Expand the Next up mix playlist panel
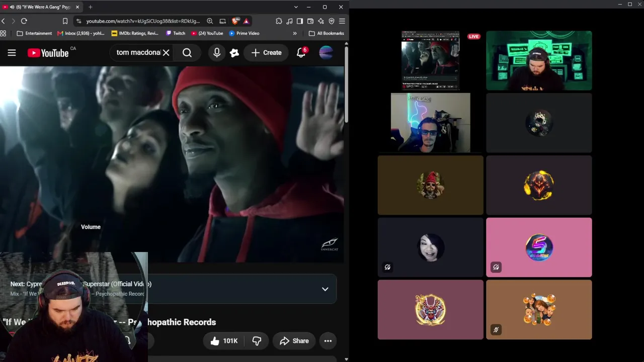 click(325, 289)
